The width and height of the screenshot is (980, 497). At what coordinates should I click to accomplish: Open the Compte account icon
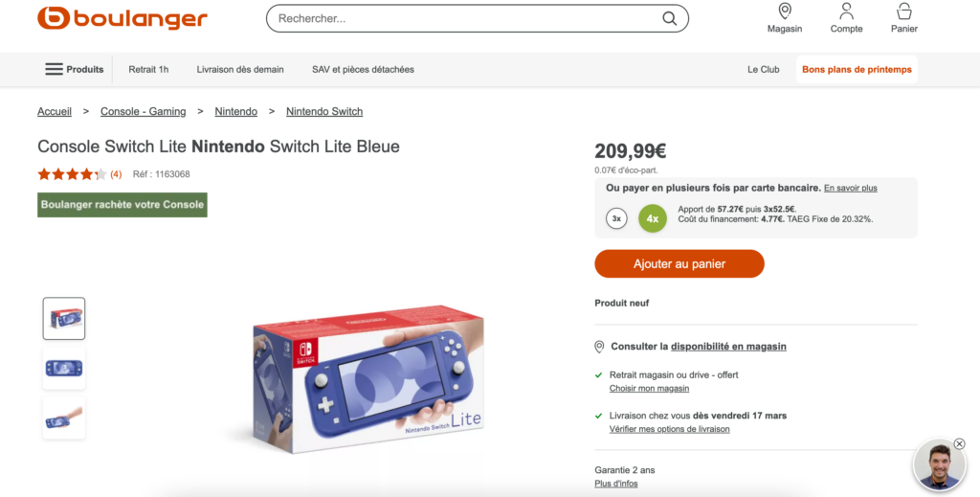point(846,11)
